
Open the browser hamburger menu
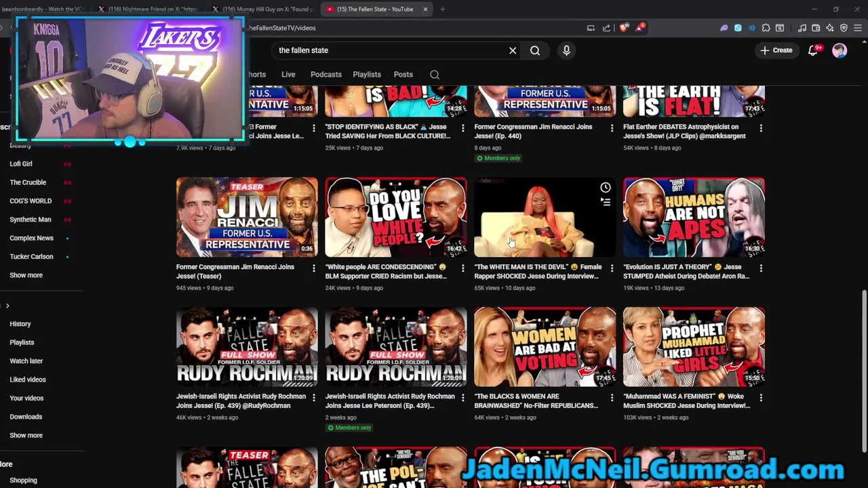(x=858, y=28)
